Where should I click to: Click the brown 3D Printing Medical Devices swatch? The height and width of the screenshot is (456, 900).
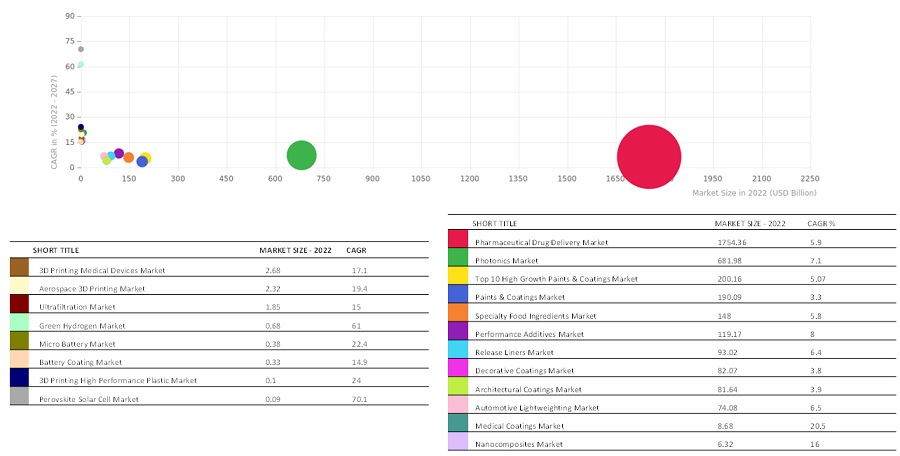tap(19, 269)
